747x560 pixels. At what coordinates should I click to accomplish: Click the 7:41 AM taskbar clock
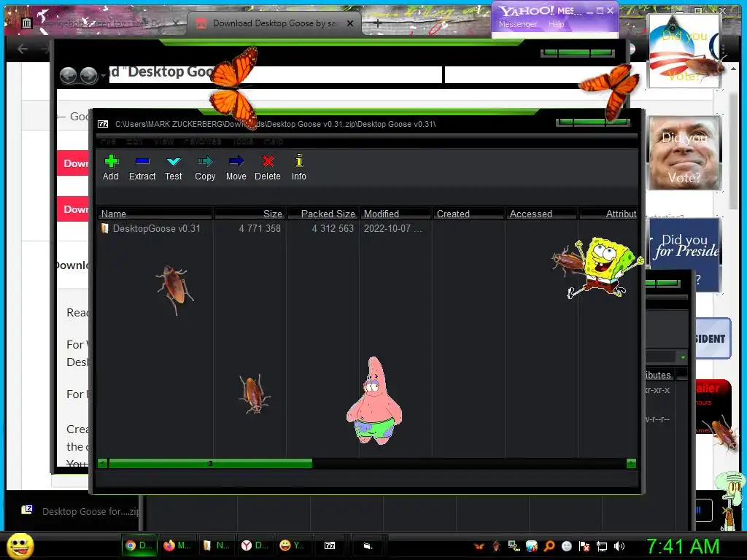682,546
